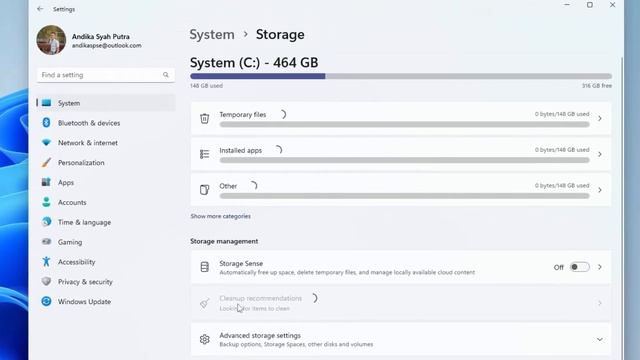Expand the Temporary files chevron
Image resolution: width=640 pixels, height=360 pixels.
coord(600,118)
